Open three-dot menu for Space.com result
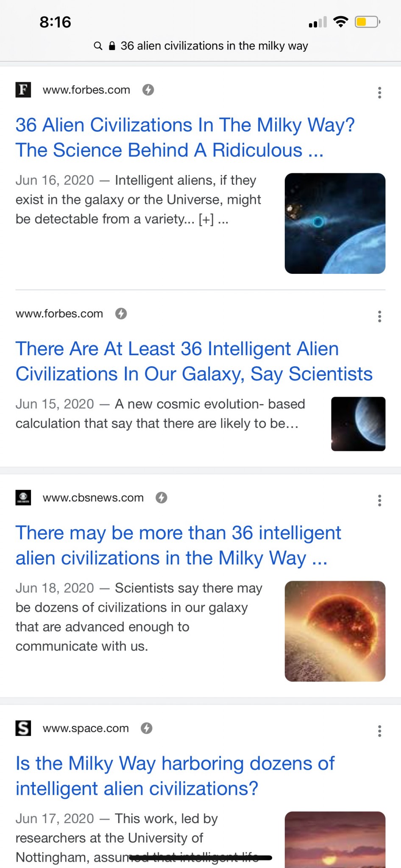Image resolution: width=401 pixels, height=868 pixels. (379, 731)
